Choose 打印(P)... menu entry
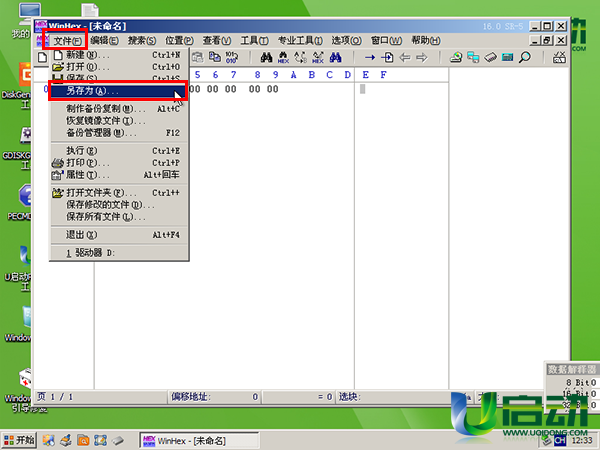Image resolution: width=600 pixels, height=450 pixels. [x=119, y=163]
